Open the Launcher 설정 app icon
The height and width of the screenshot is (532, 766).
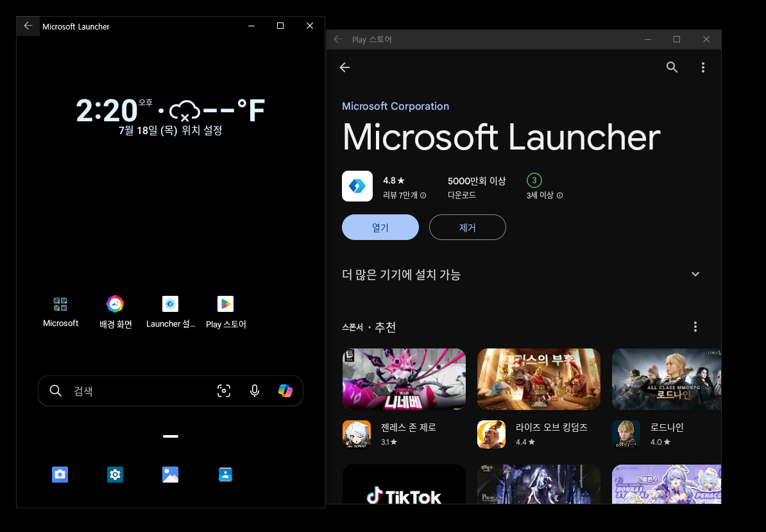[171, 304]
